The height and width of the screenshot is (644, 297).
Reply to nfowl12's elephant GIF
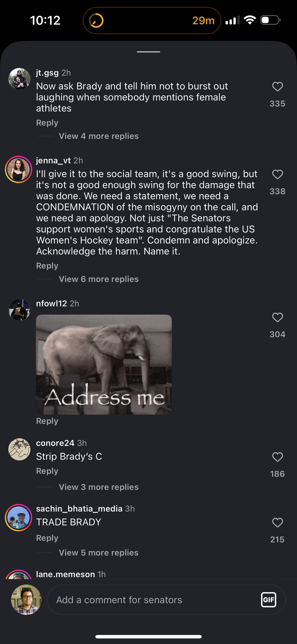pyautogui.click(x=47, y=421)
